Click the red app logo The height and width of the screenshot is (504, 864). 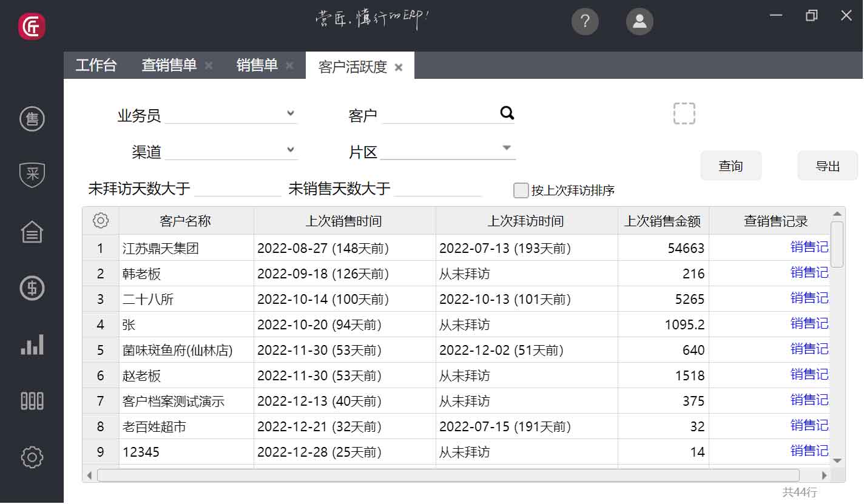click(x=32, y=26)
